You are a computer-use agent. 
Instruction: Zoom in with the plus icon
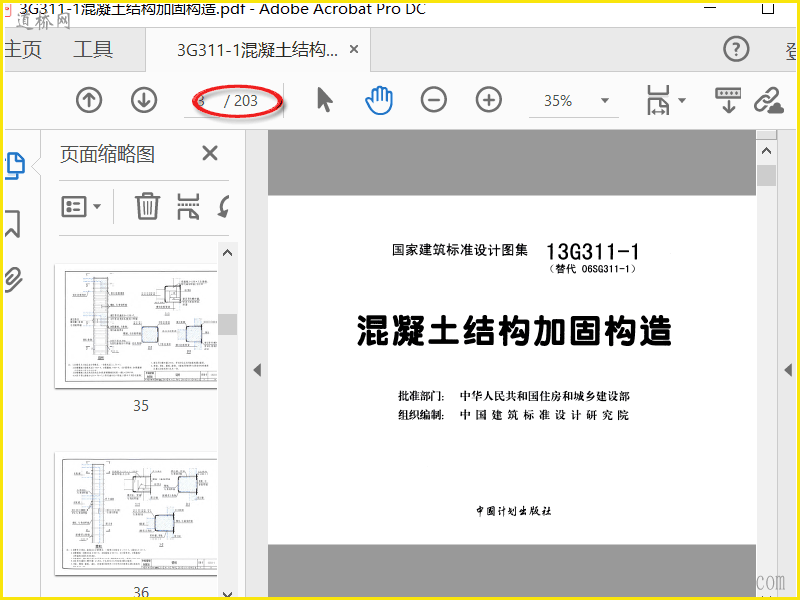(x=489, y=100)
